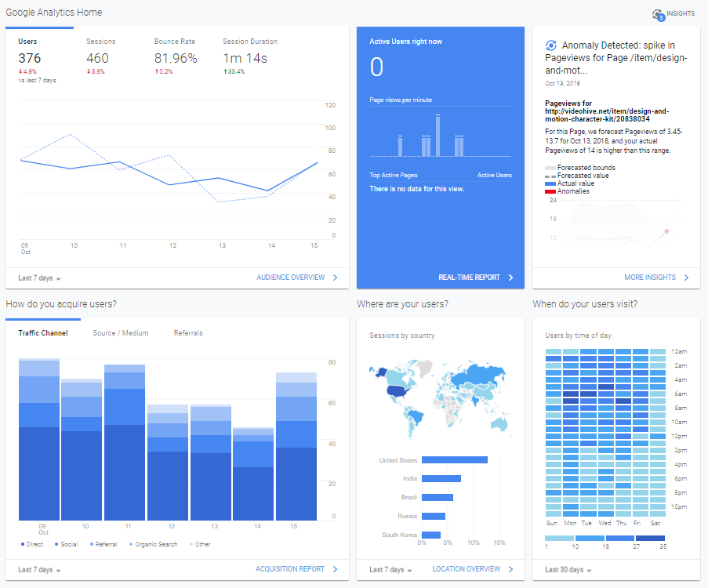Click the Referral legend dot
The image size is (708, 588).
click(x=92, y=544)
